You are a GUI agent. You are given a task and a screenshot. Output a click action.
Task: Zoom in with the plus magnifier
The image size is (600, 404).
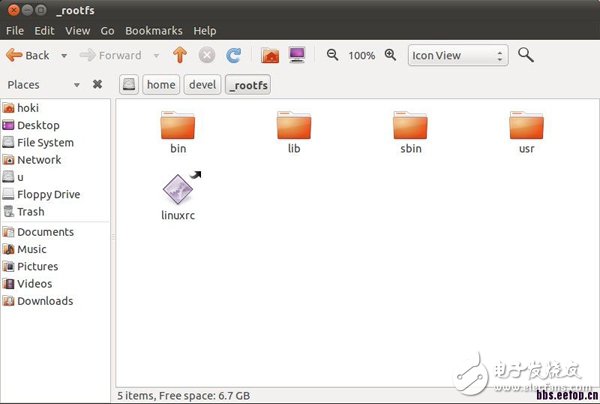click(x=390, y=55)
